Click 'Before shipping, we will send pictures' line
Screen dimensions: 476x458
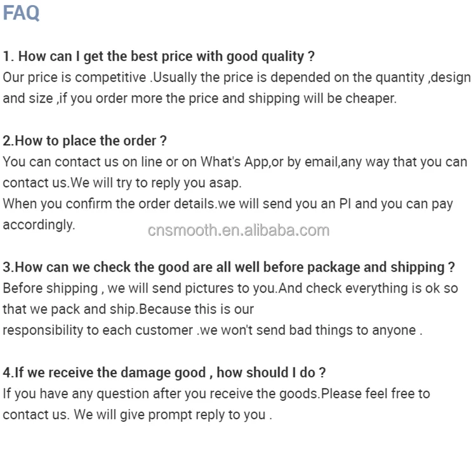point(230,289)
